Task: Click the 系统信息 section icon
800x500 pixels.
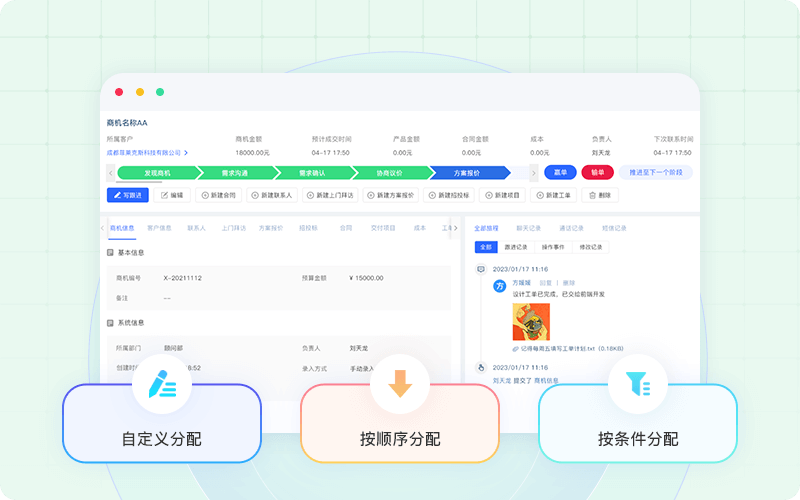Action: pos(109,323)
